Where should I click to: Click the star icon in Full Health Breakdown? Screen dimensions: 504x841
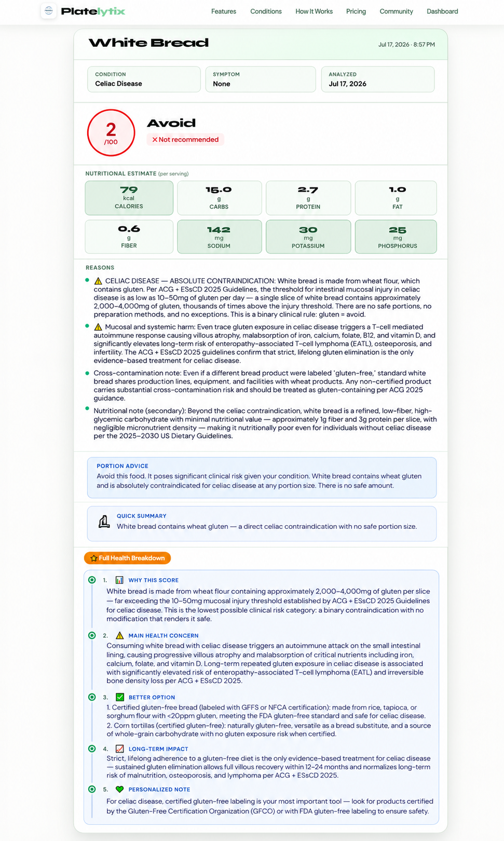coord(94,558)
